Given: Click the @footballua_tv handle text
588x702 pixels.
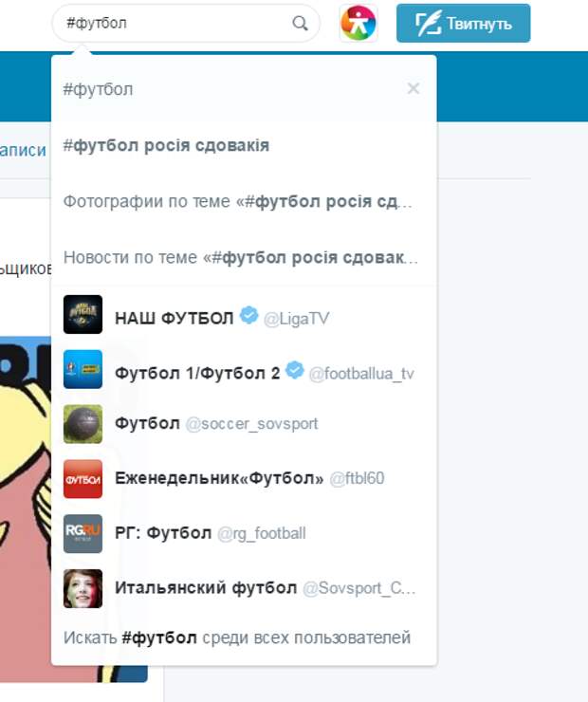Looking at the screenshot, I should 361,374.
